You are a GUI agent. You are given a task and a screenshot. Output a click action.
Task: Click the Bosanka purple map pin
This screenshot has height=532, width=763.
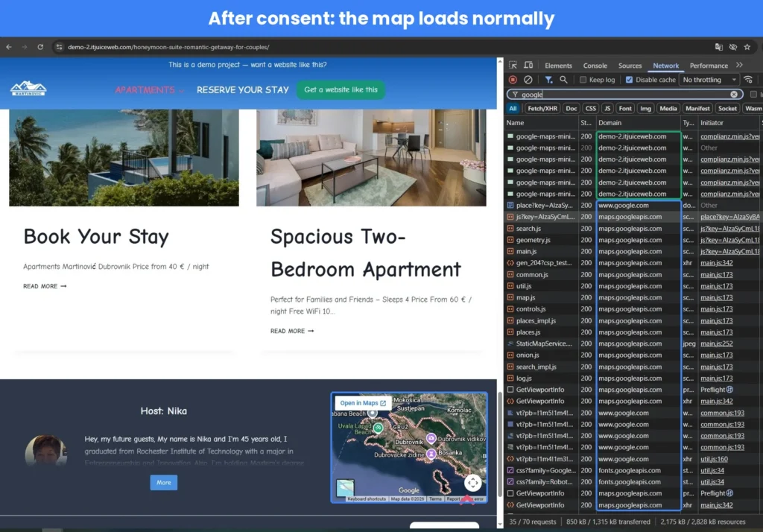[x=431, y=454]
